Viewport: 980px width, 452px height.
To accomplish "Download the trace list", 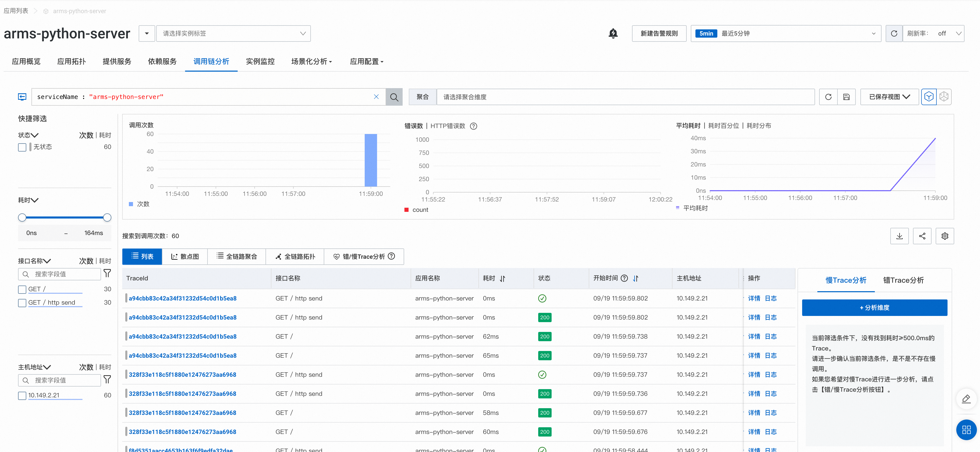I will tap(899, 236).
